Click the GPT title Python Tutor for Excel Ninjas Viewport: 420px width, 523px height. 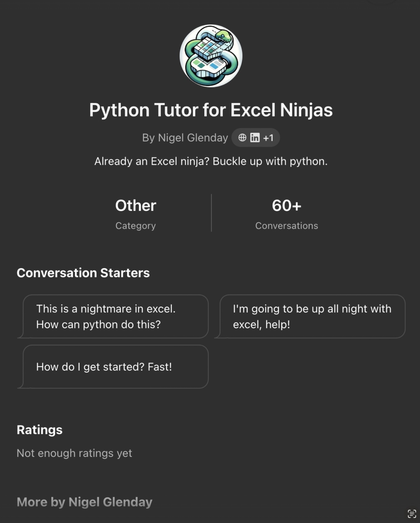pos(210,110)
